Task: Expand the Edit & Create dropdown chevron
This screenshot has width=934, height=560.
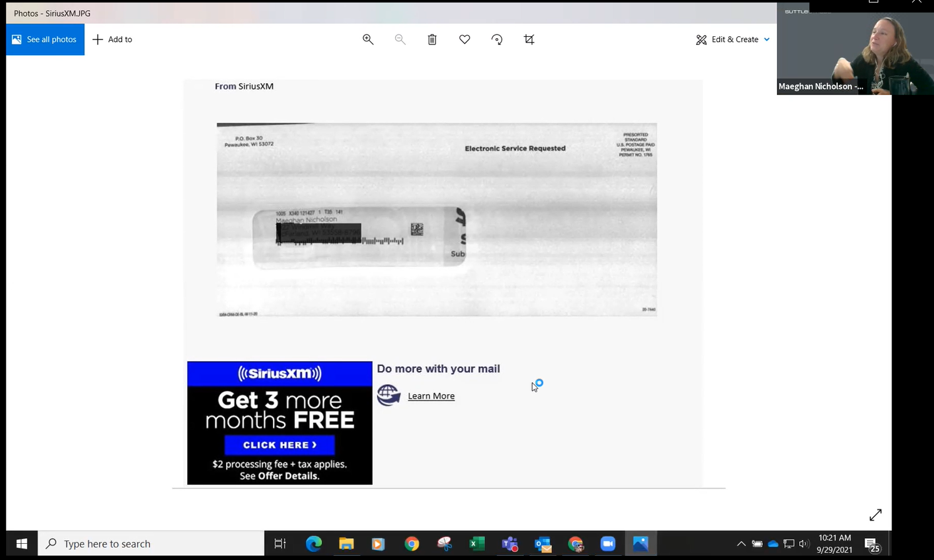Action: coord(767,39)
